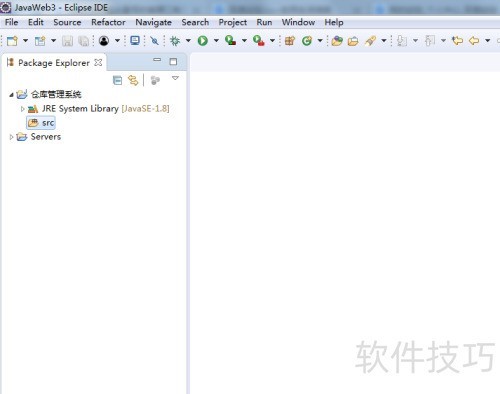The image size is (500, 394).
Task: Click the green Run button
Action: click(x=203, y=41)
